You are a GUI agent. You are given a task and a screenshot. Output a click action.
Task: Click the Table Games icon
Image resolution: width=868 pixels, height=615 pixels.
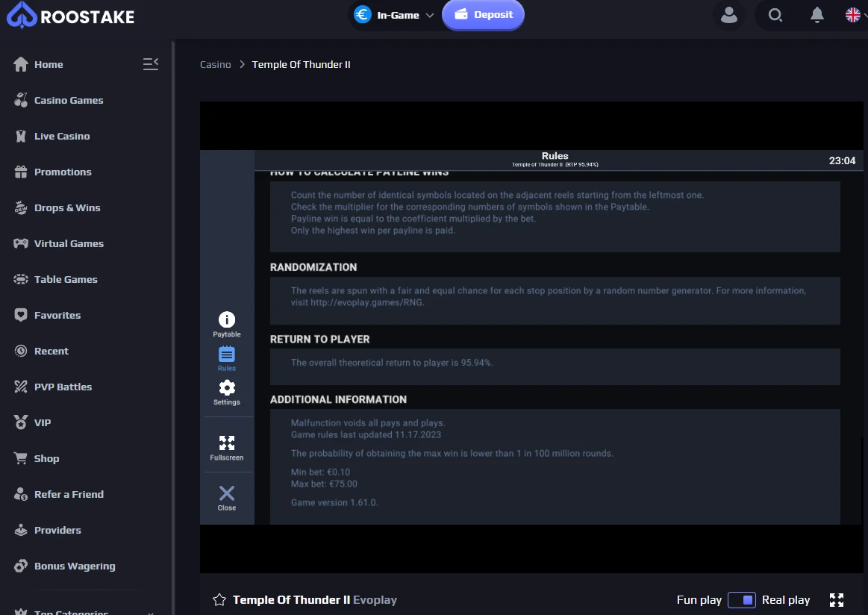(20, 280)
